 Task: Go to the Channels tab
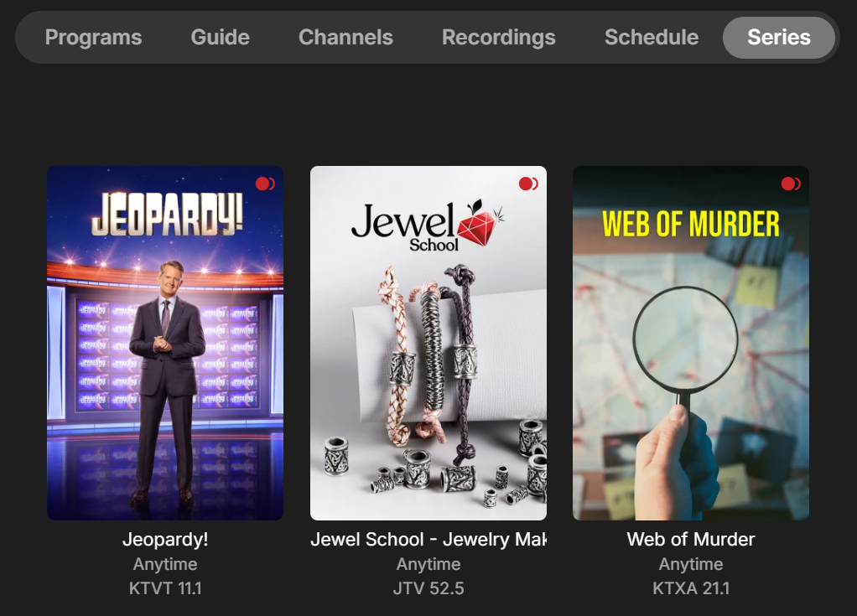point(346,37)
